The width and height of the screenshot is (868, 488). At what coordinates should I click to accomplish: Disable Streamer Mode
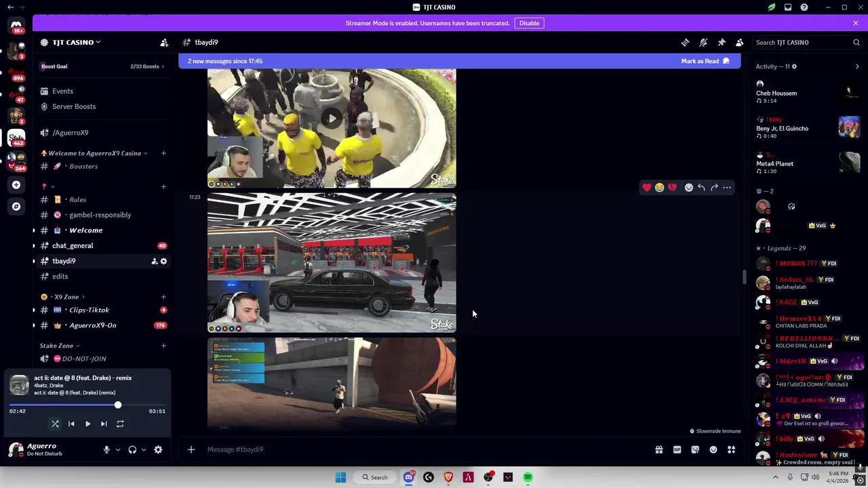click(529, 23)
